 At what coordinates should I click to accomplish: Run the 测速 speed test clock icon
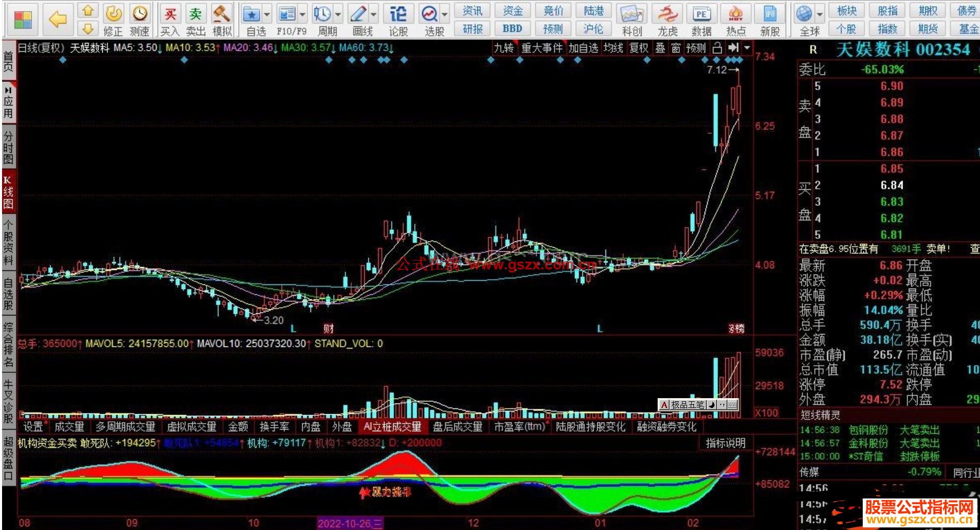(139, 14)
